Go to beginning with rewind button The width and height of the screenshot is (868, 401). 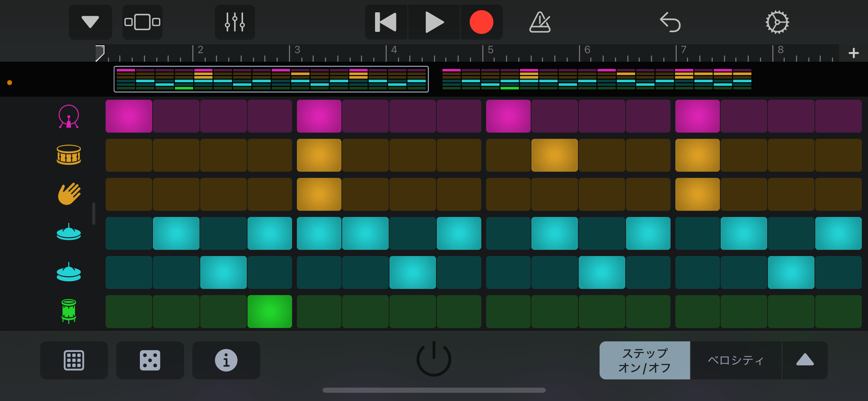386,22
